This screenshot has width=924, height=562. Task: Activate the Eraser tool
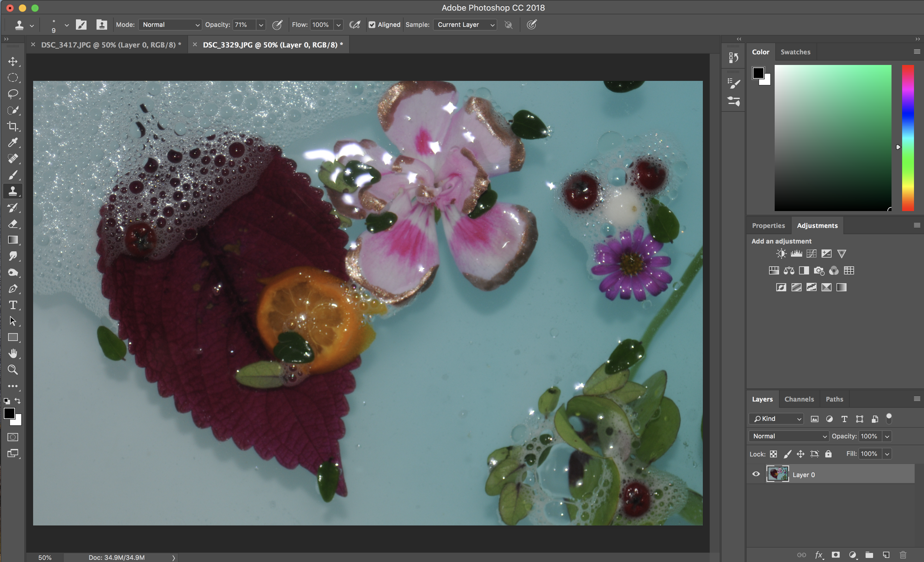[13, 224]
